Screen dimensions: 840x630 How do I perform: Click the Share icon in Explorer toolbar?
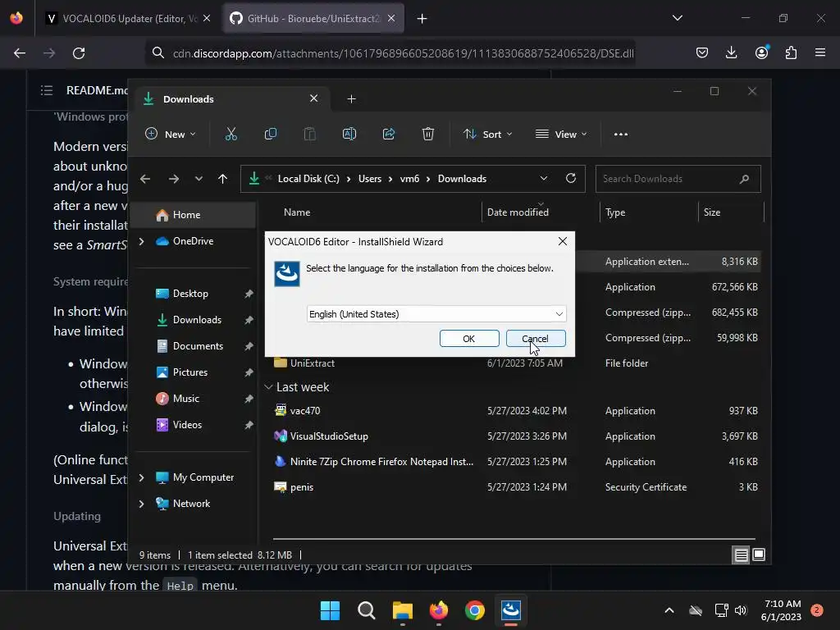388,134
